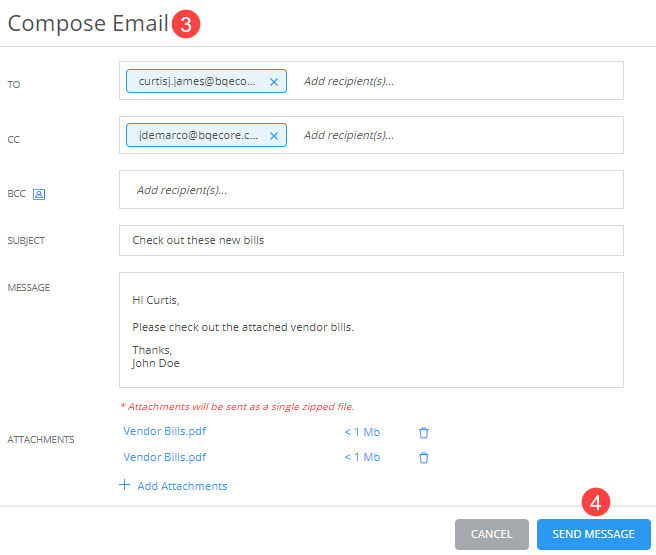Click 'Please check out the attached vendor bills.' line
Image resolution: width=656 pixels, height=555 pixels.
click(x=243, y=327)
